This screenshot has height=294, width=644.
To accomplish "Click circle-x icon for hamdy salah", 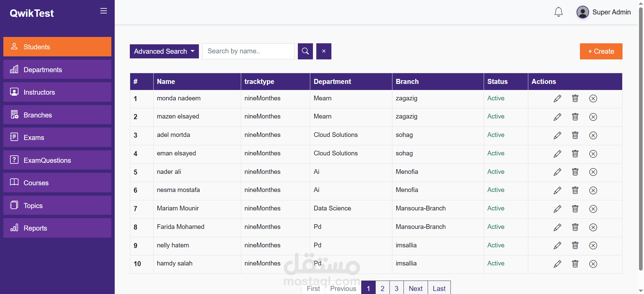I will [x=593, y=264].
